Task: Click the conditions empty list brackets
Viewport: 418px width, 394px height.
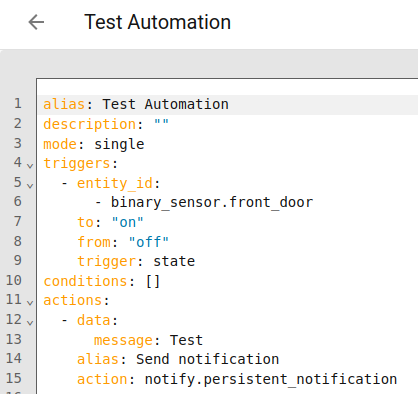Action: pos(153,281)
